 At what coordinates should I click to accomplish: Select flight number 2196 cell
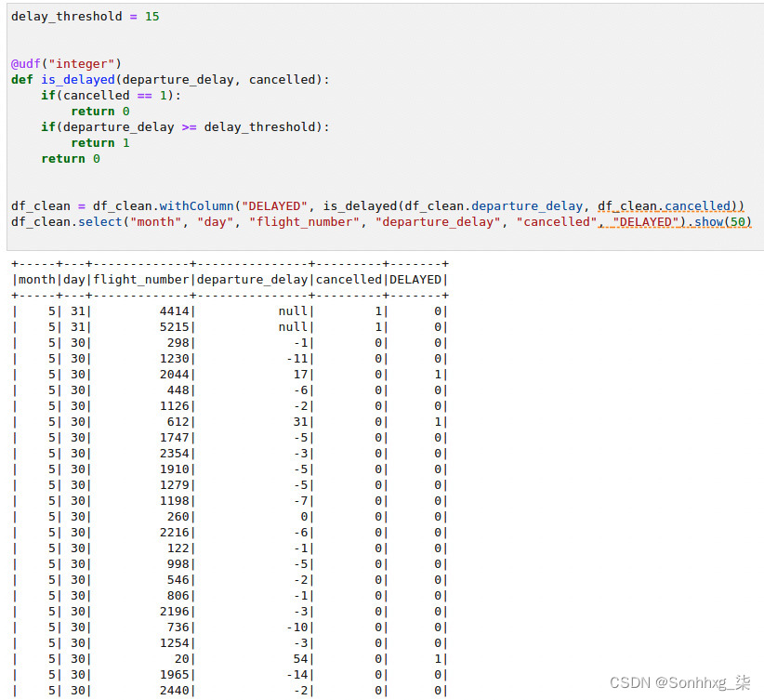click(x=175, y=612)
